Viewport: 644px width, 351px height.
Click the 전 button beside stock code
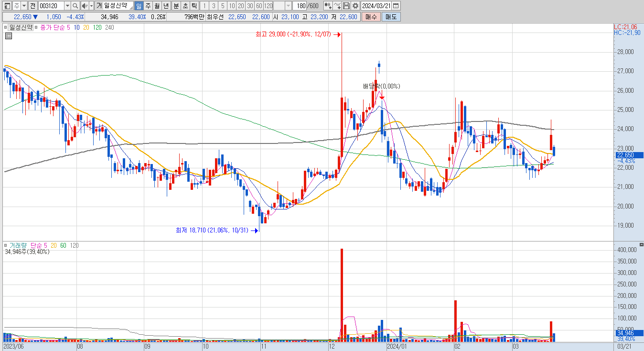pyautogui.click(x=32, y=6)
